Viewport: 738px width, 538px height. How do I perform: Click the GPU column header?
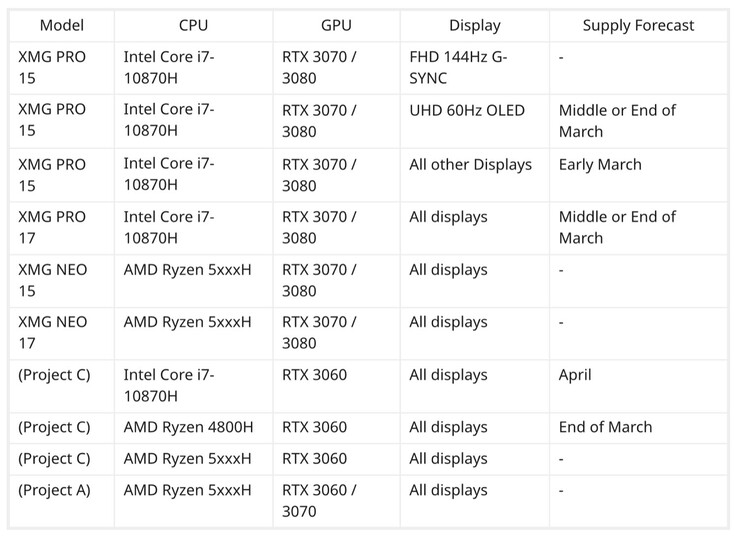pyautogui.click(x=336, y=25)
